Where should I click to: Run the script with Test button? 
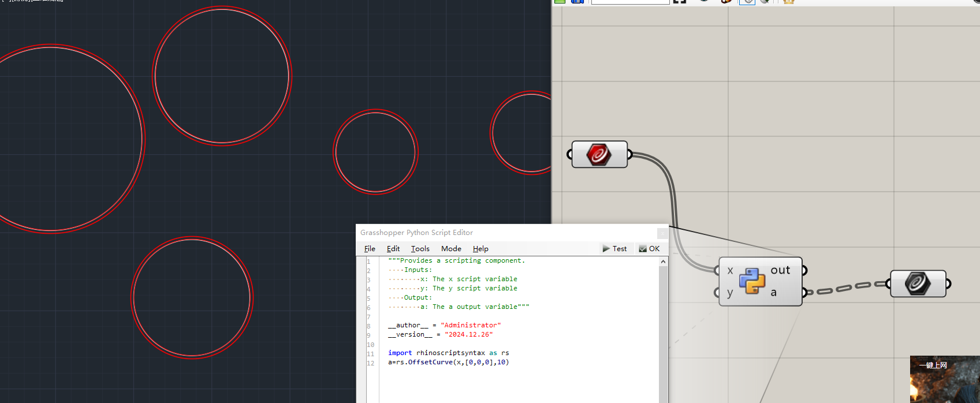614,249
